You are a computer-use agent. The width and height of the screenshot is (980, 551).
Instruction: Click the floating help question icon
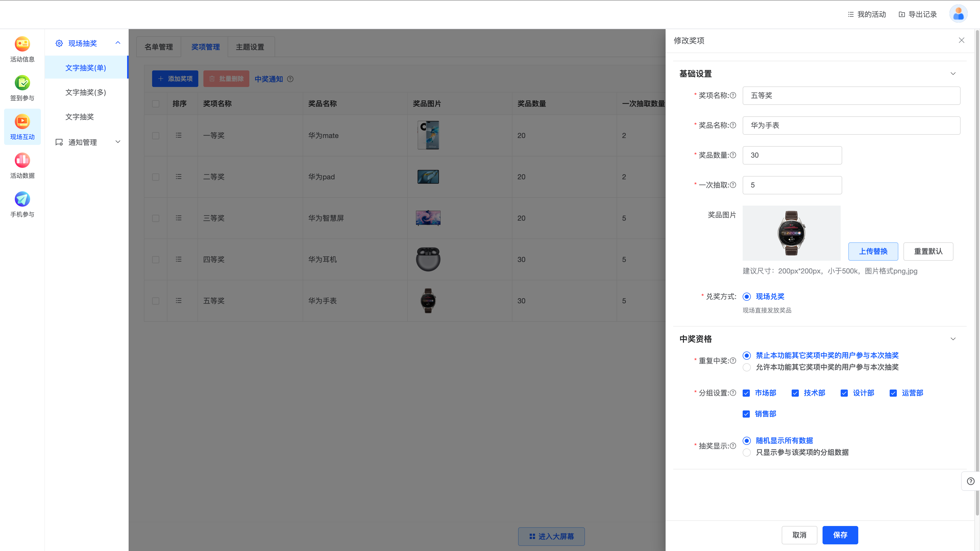pos(971,481)
